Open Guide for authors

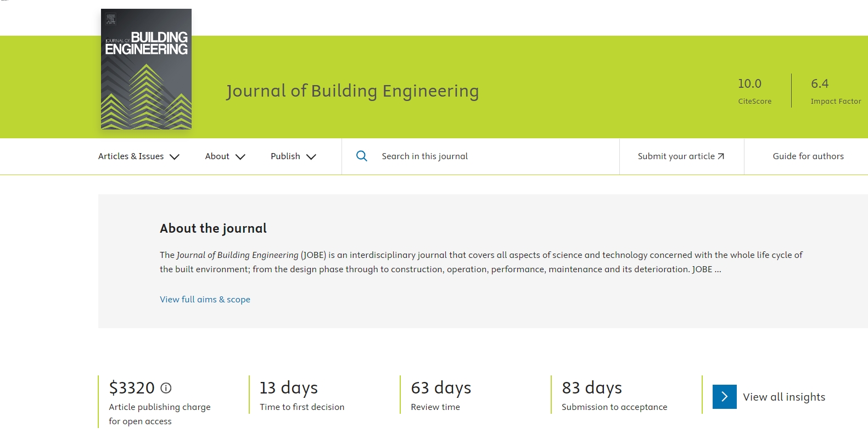point(808,156)
